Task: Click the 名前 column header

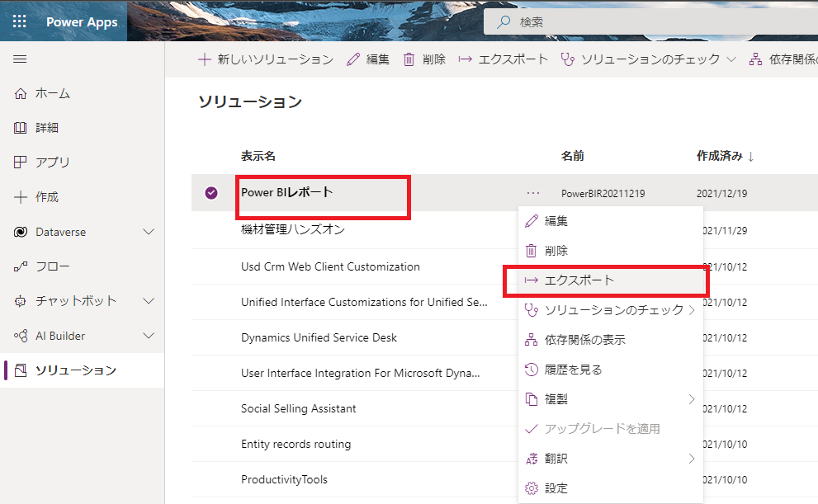Action: [572, 156]
